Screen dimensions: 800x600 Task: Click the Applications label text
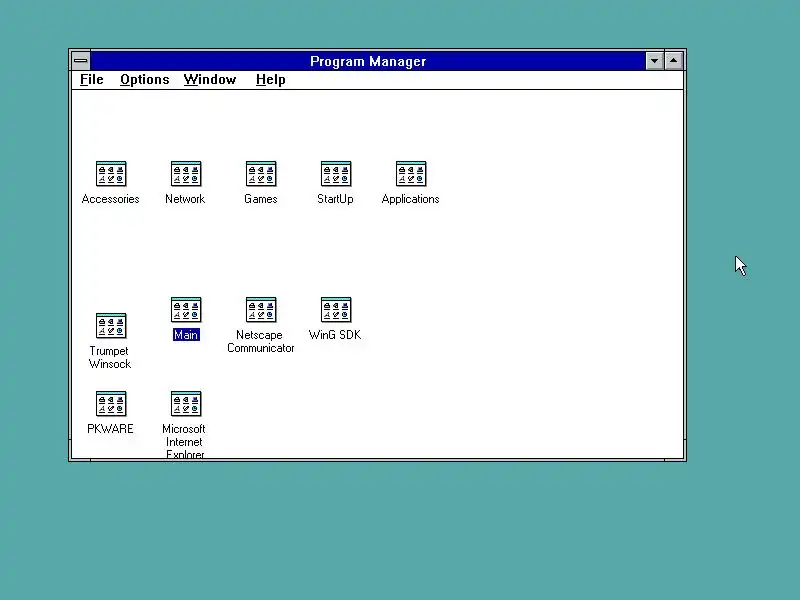pos(410,199)
